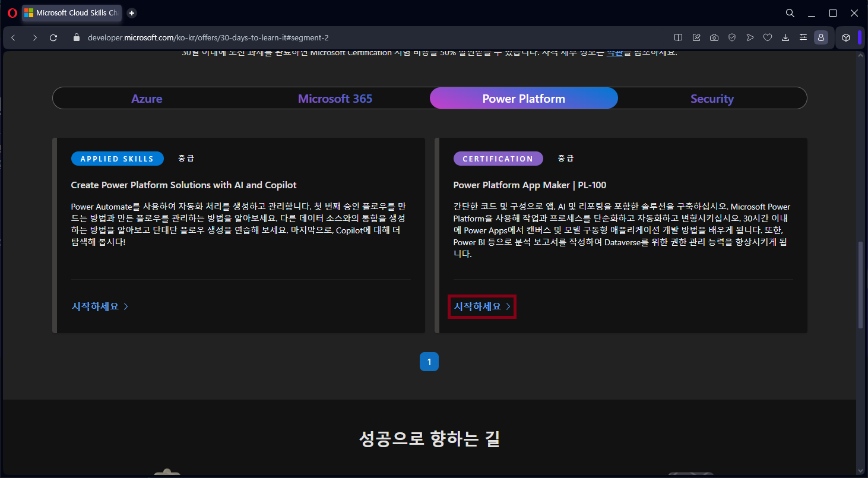This screenshot has width=868, height=478.
Task: Open the reading list panel
Action: (678, 37)
